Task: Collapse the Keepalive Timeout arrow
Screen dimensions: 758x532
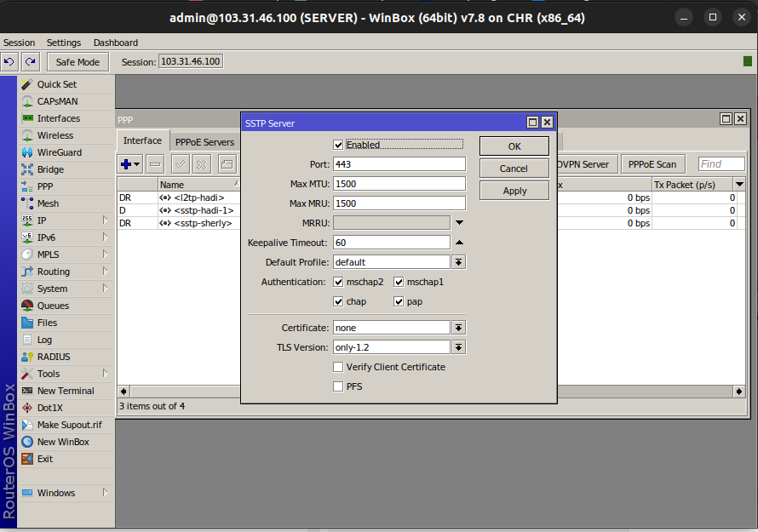Action: (459, 243)
